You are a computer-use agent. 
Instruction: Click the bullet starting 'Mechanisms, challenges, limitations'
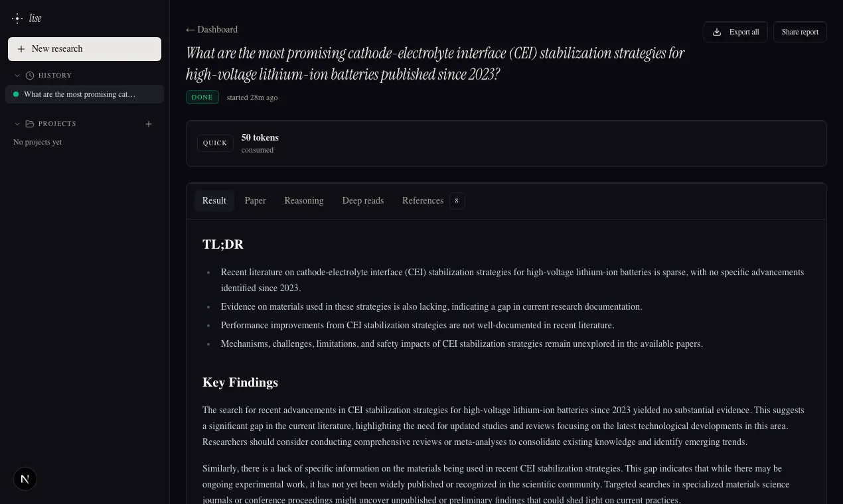click(x=462, y=344)
